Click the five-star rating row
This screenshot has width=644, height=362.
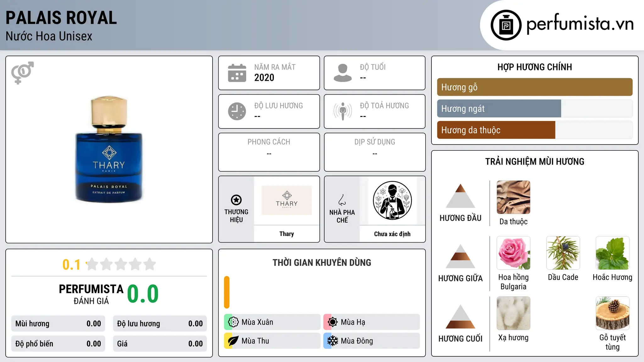pyautogui.click(x=121, y=264)
